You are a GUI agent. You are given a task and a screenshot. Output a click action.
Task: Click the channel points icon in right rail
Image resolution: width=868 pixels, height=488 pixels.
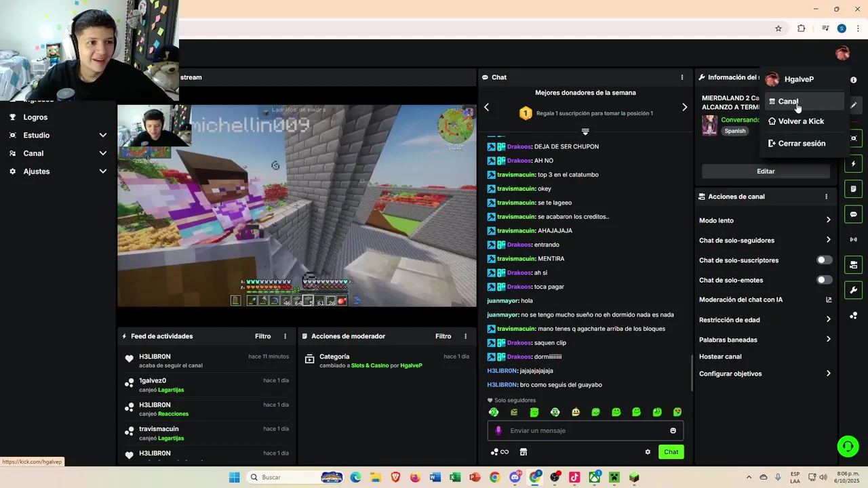[853, 315]
